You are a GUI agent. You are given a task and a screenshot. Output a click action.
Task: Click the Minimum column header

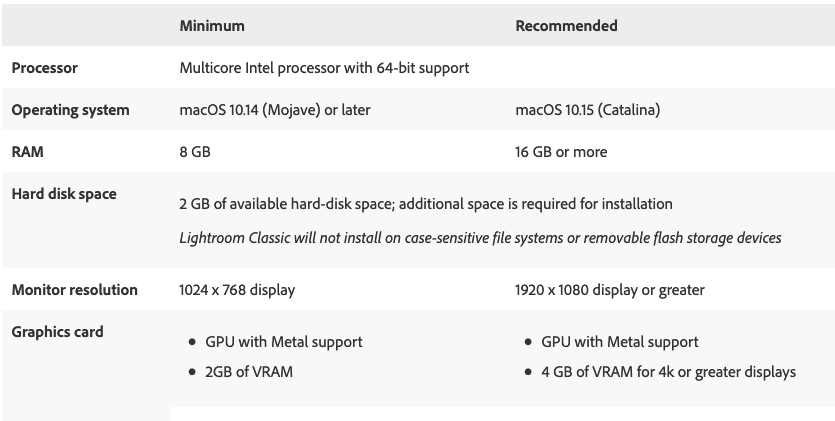tap(212, 25)
